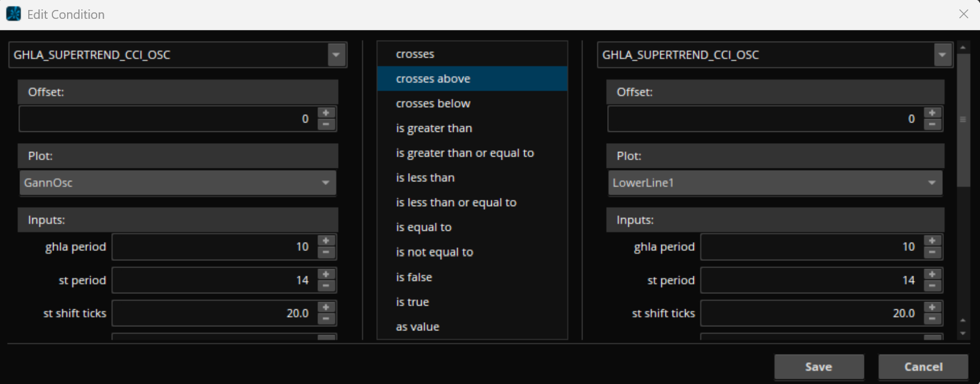Expand the GannOsc plot dropdown

325,183
